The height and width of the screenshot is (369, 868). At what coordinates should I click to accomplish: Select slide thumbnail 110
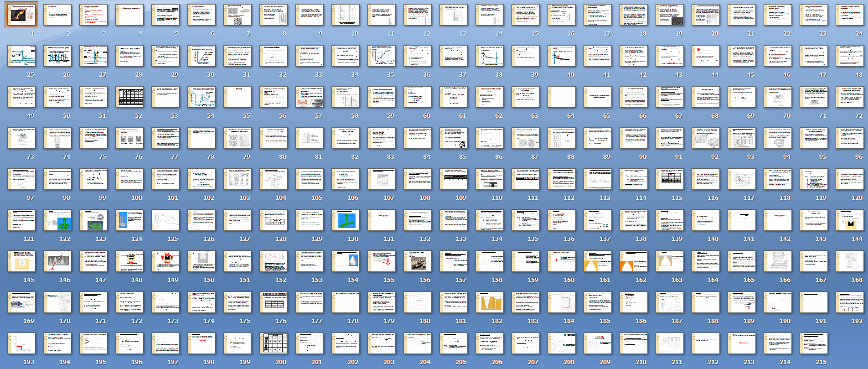490,179
